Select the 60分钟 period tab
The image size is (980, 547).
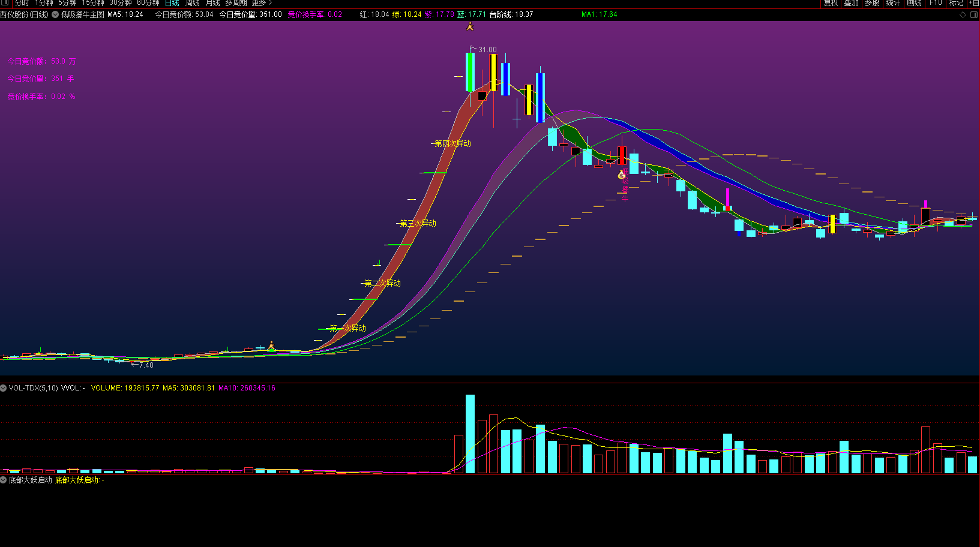pos(148,3)
